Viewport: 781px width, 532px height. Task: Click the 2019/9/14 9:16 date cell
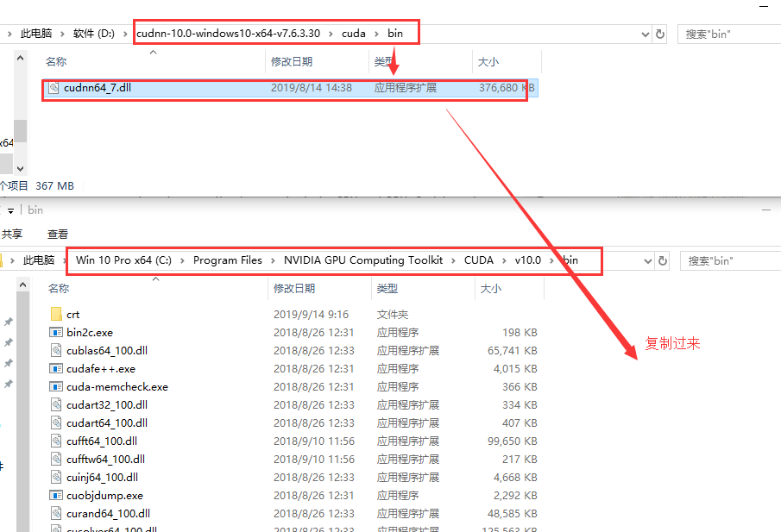[x=311, y=314]
